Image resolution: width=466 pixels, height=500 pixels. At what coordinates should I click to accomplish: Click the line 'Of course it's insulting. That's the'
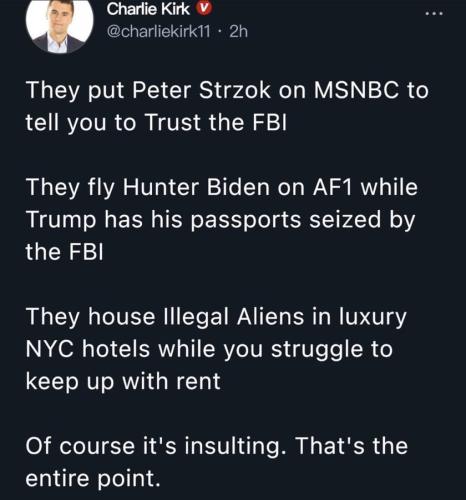coord(217,446)
